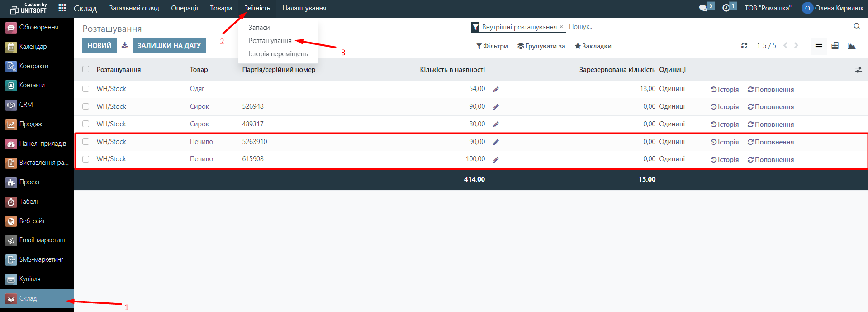
Task: Select the checkbox for Печиво 615908 row
Action: 86,159
